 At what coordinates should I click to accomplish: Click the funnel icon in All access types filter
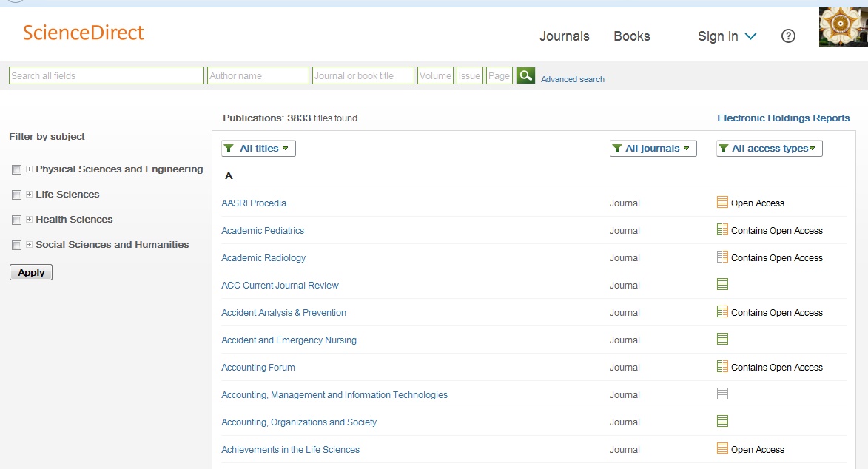point(724,149)
